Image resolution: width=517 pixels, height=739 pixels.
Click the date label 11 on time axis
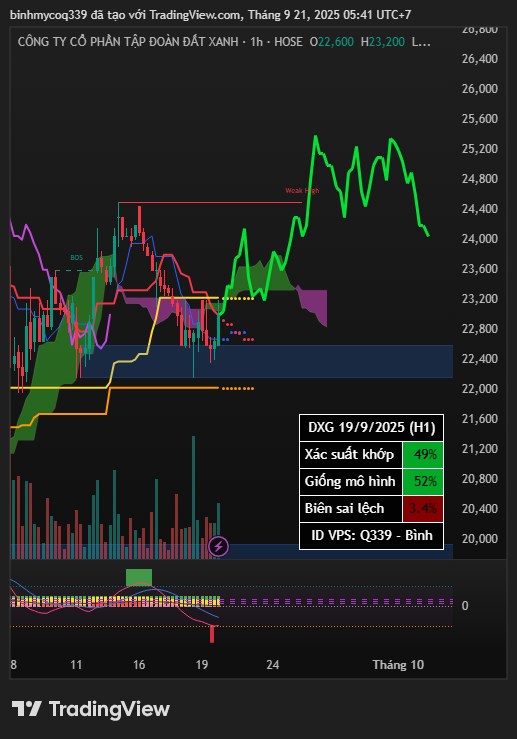coord(76,665)
